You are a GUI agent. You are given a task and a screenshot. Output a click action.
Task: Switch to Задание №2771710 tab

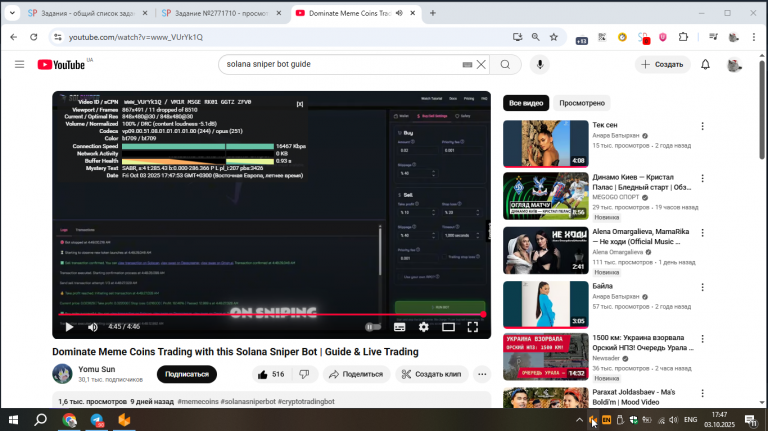221,13
